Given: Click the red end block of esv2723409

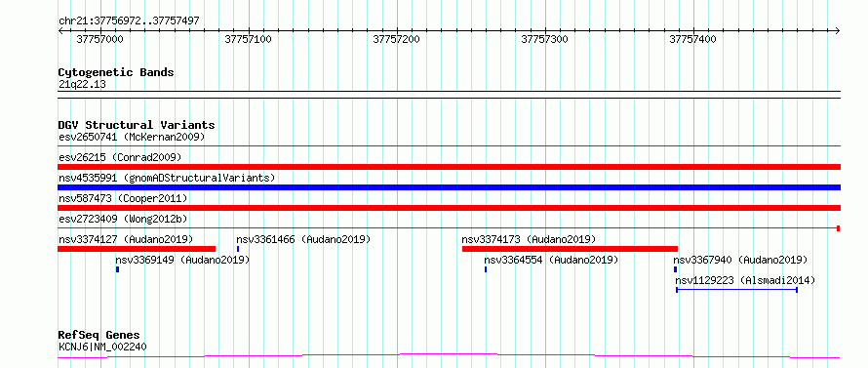Looking at the screenshot, I should (839, 228).
